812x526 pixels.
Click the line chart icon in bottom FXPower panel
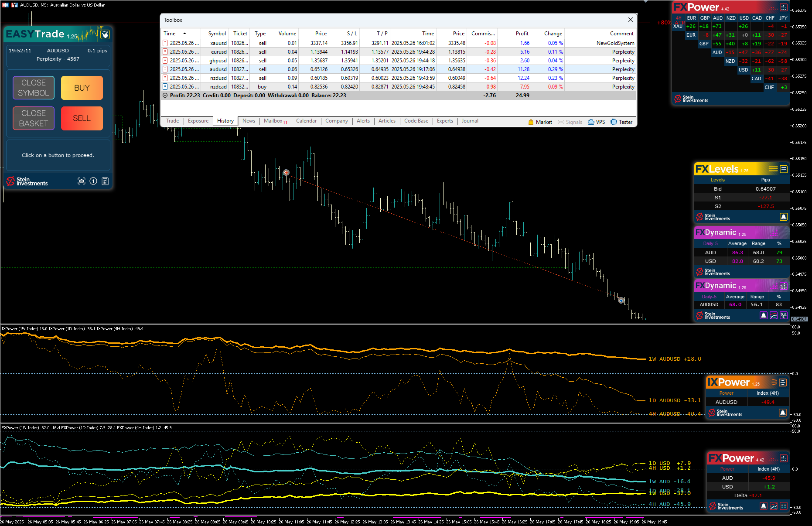pyautogui.click(x=774, y=506)
